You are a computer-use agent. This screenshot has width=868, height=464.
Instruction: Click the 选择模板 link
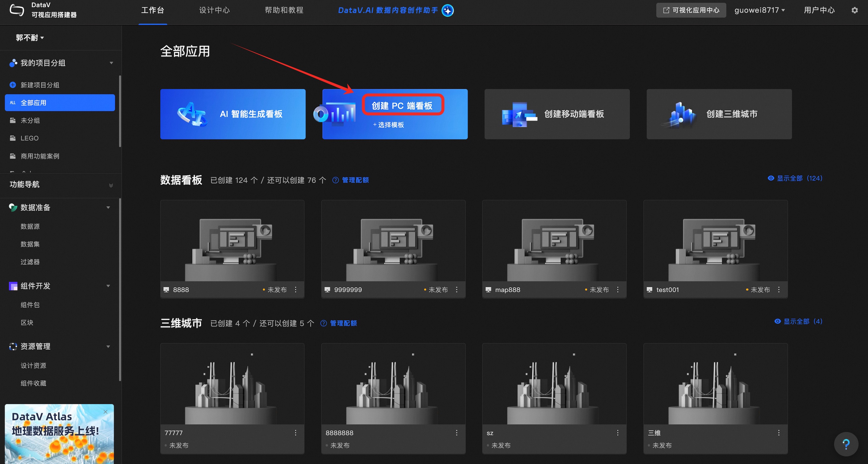[388, 125]
